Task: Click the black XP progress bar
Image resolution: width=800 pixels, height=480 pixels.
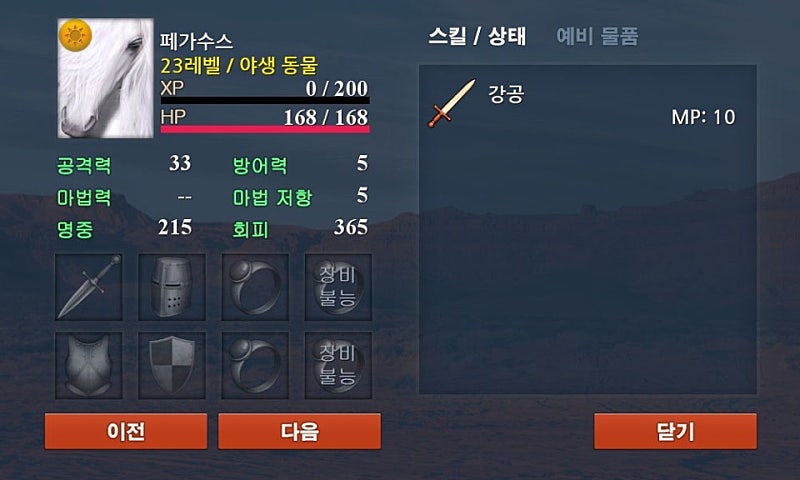Action: pyautogui.click(x=265, y=100)
